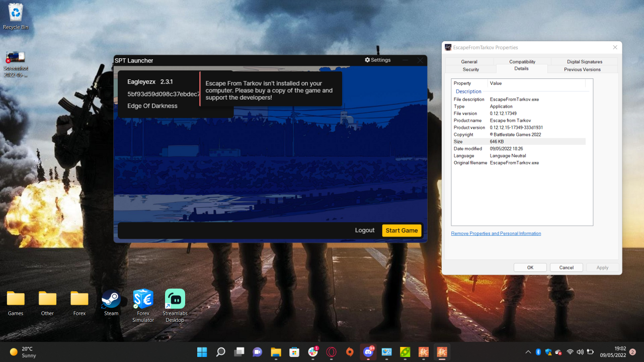The height and width of the screenshot is (362, 644).
Task: Close the EscapeFromTarkov Properties window
Action: 615,47
